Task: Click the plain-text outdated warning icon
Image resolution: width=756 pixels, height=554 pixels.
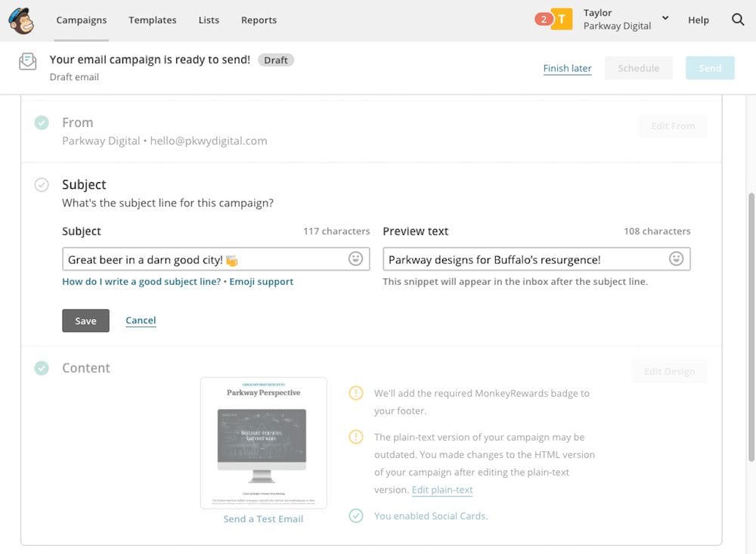Action: [356, 437]
